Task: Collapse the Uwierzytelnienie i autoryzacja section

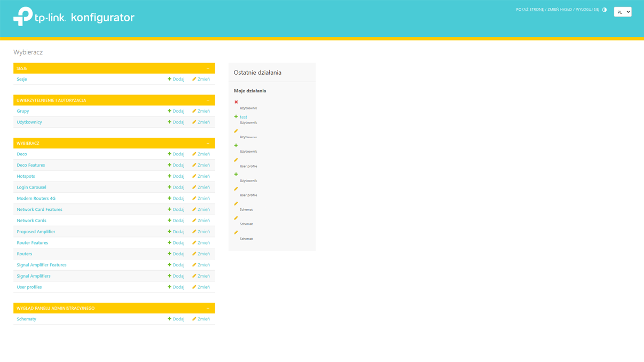Action: [x=208, y=100]
